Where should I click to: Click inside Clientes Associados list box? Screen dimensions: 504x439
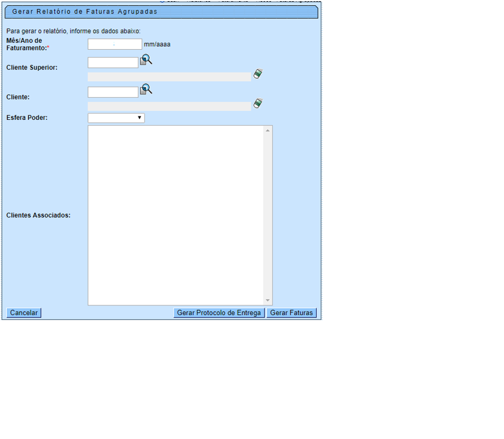(175, 215)
